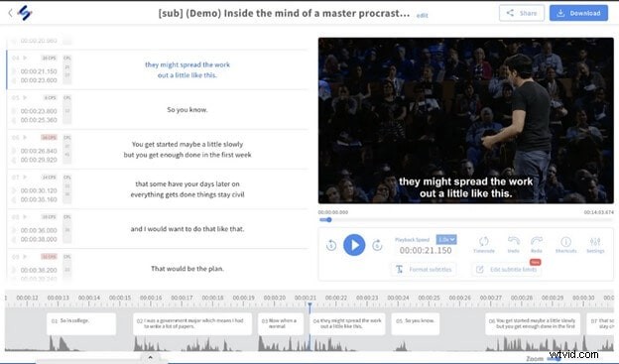
Task: Skip forward 5 seconds
Action: (x=377, y=245)
